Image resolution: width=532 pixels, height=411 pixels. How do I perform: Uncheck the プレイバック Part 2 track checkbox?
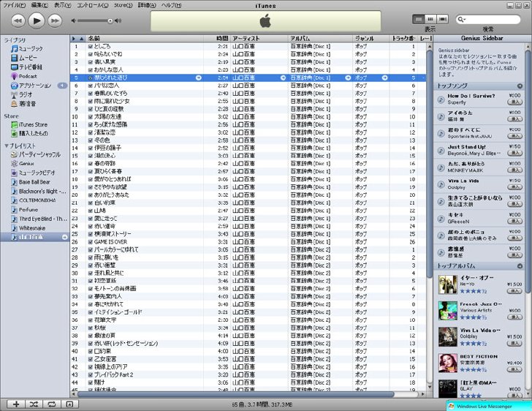click(x=91, y=374)
